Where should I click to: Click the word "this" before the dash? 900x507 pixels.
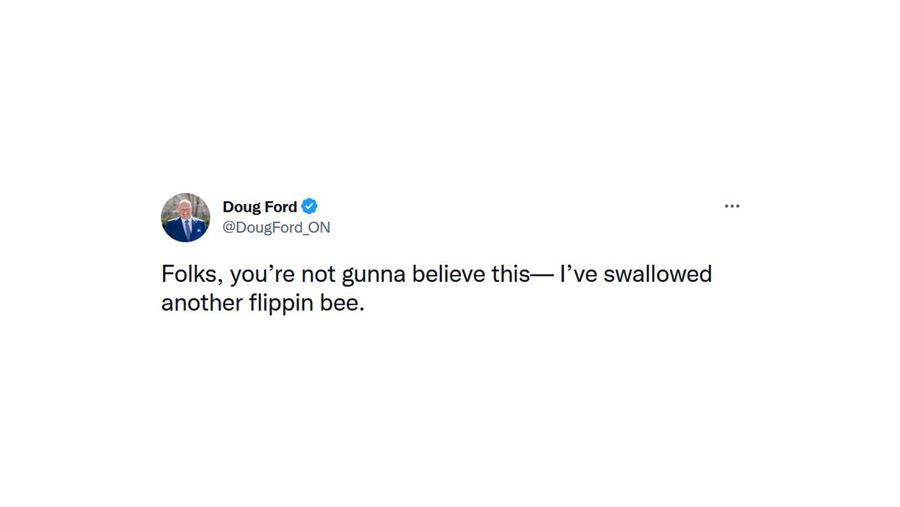tap(510, 274)
